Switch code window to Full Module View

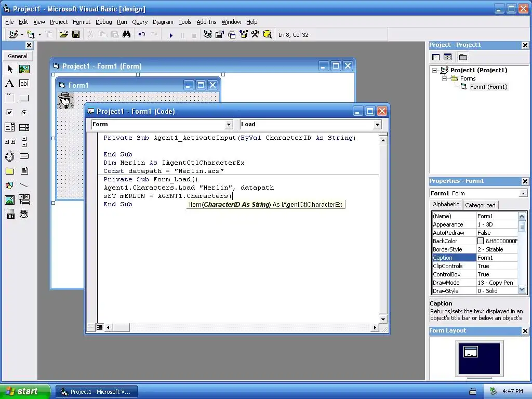pyautogui.click(x=100, y=327)
